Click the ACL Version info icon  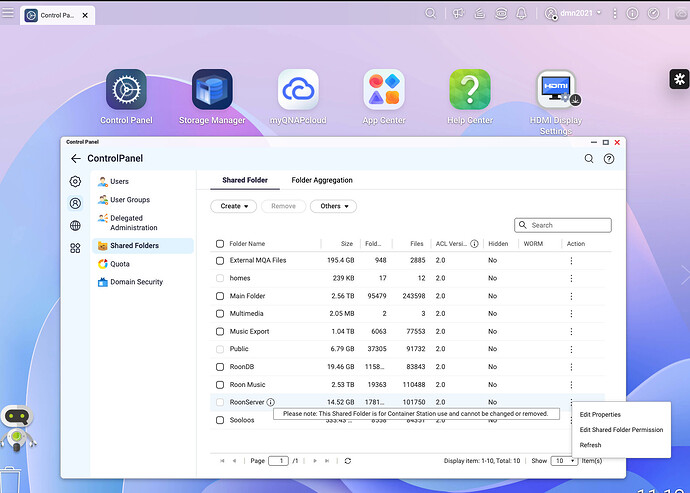tap(474, 244)
